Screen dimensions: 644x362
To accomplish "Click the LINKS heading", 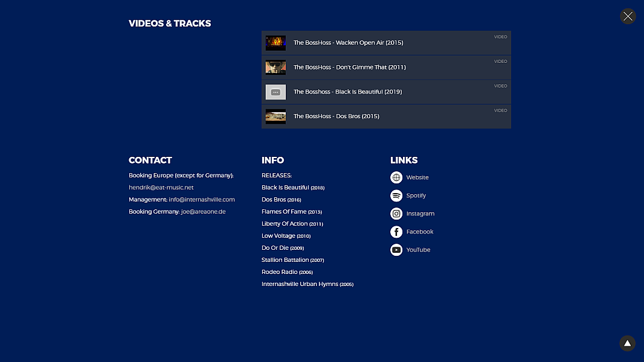I will point(404,160).
